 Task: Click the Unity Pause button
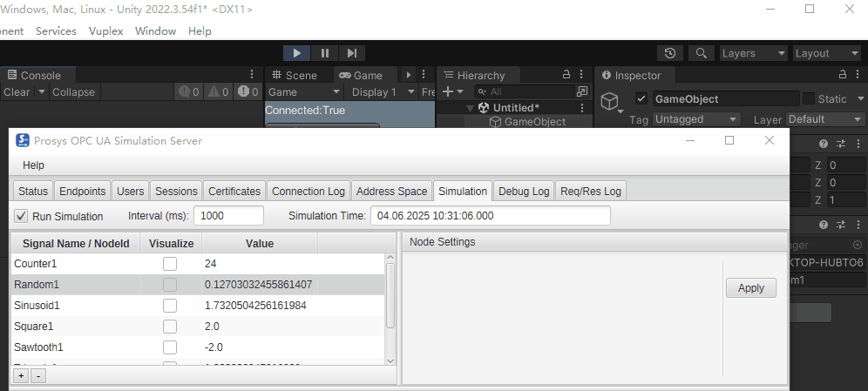click(x=324, y=53)
